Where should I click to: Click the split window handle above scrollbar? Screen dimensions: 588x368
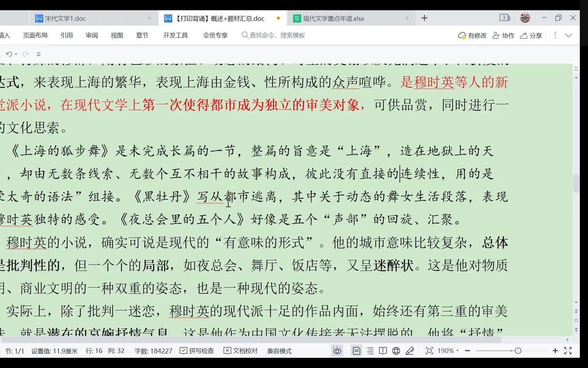(x=576, y=69)
